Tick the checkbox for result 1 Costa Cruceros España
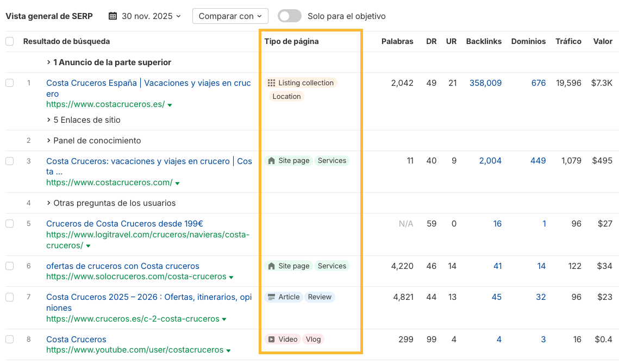This screenshot has width=619, height=364. (9, 83)
